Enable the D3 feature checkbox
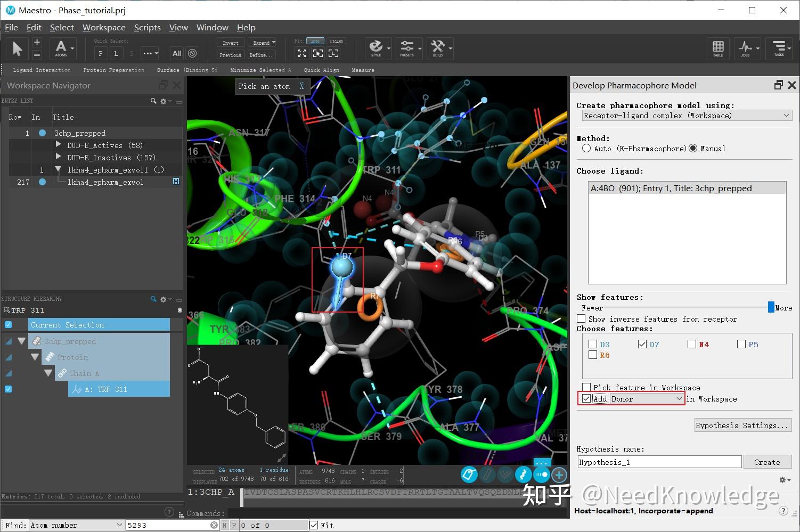Viewport: 800px width, 532px height. pyautogui.click(x=593, y=344)
